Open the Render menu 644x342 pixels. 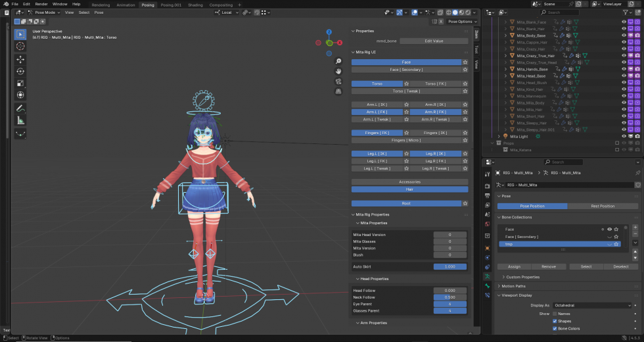pos(41,4)
